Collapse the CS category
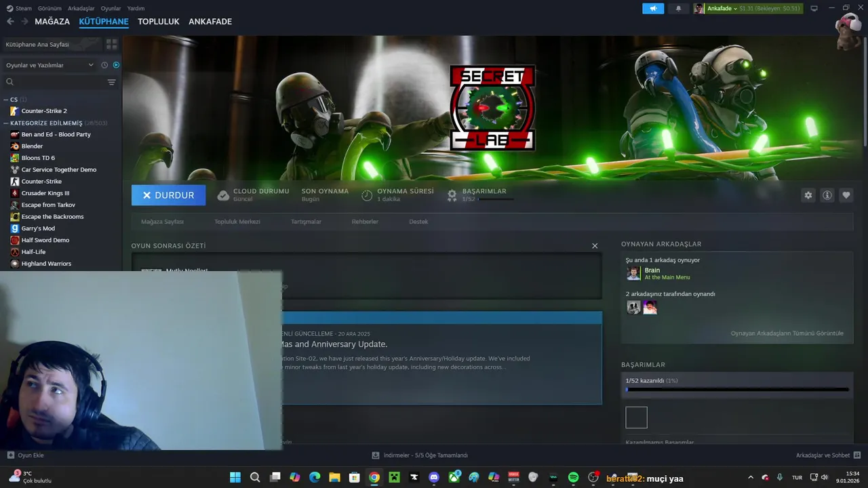868x488 pixels. click(6, 100)
